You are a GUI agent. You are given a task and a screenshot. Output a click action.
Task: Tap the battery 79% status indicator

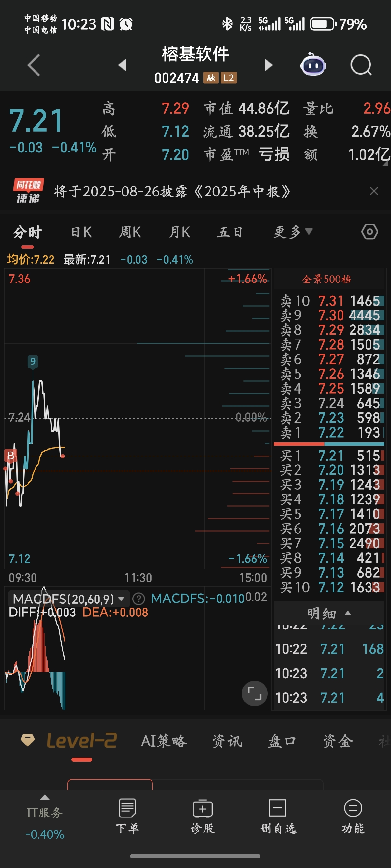tap(339, 24)
